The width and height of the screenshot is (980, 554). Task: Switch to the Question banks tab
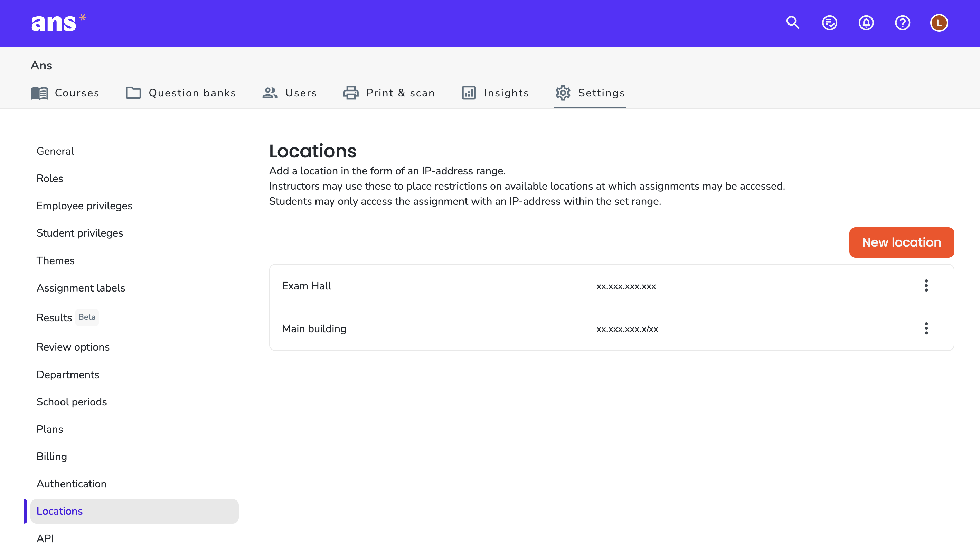click(x=181, y=93)
